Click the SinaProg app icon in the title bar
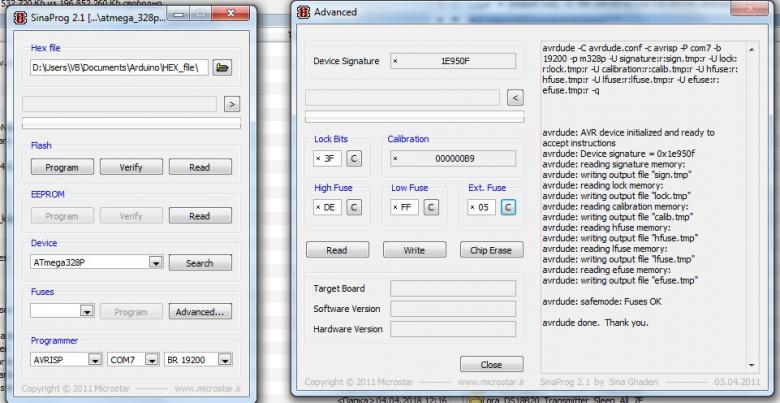The width and height of the screenshot is (780, 403). (x=20, y=18)
